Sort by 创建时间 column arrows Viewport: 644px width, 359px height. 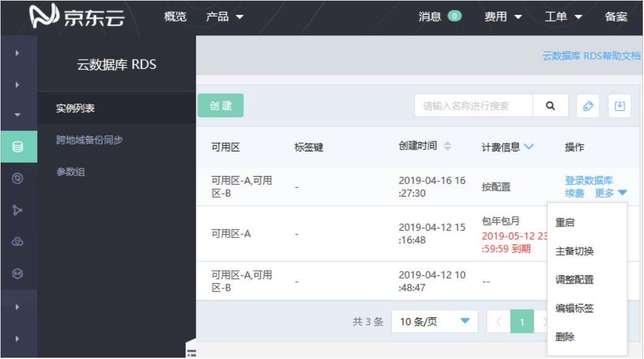448,146
